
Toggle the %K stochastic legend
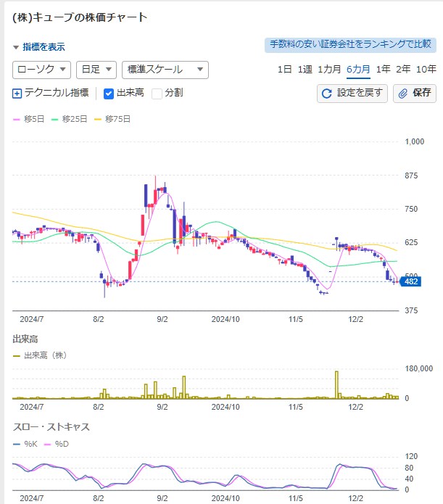pyautogui.click(x=25, y=445)
